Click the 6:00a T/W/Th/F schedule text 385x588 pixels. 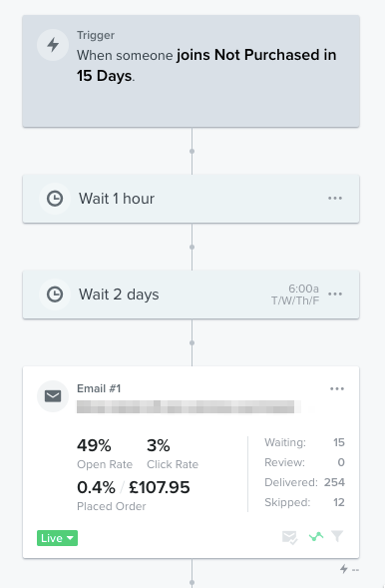coord(295,294)
